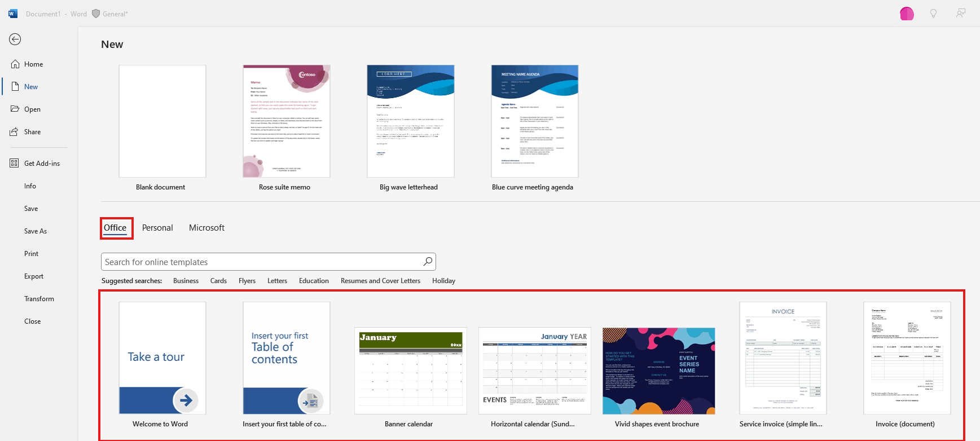Click the Open folder icon in sidebar
This screenshot has height=441, width=980.
coord(15,109)
